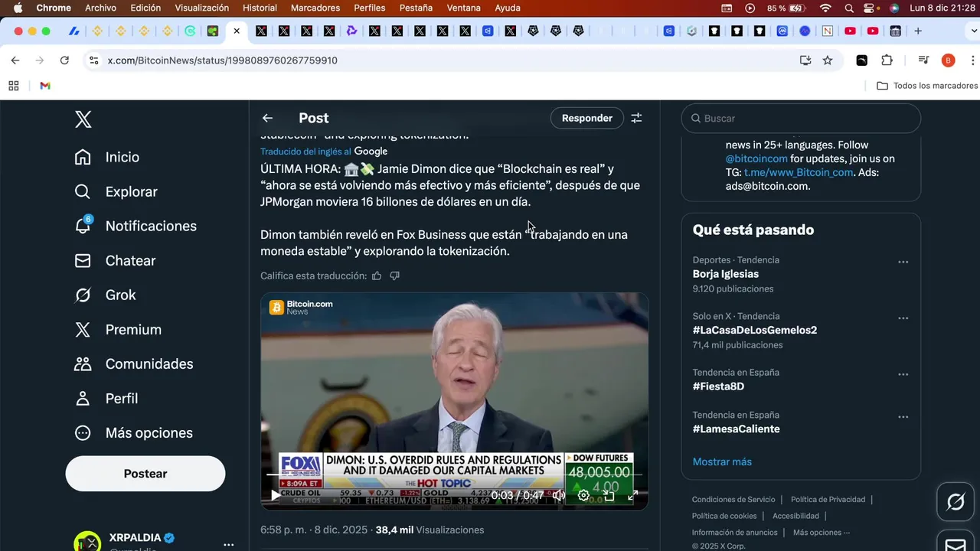
Task: Open Accesibilidad footer link
Action: click(x=795, y=516)
